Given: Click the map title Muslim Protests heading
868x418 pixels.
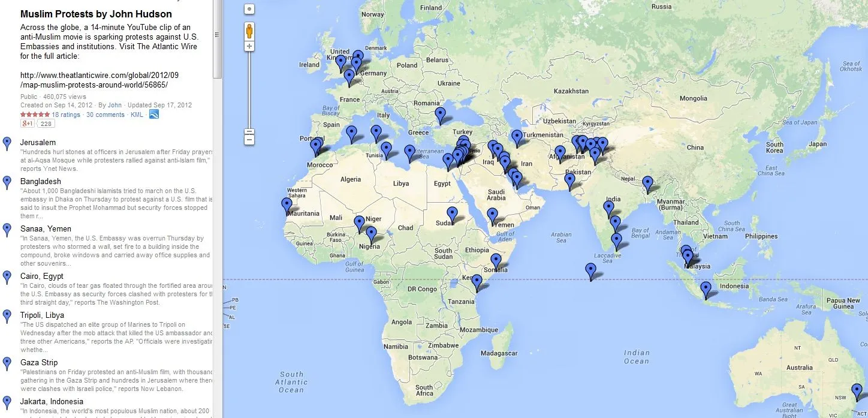Looking at the screenshot, I should (96, 14).
